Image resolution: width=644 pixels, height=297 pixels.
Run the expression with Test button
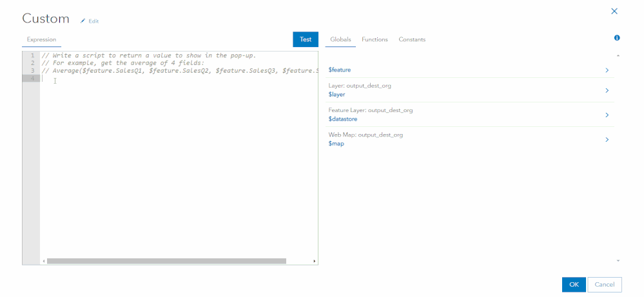pos(306,39)
